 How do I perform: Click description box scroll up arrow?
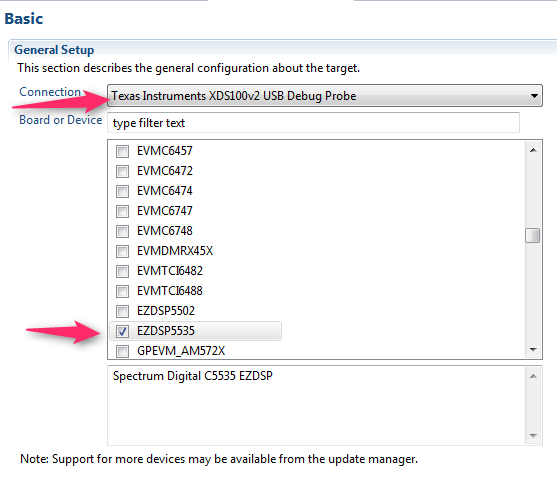coord(533,376)
